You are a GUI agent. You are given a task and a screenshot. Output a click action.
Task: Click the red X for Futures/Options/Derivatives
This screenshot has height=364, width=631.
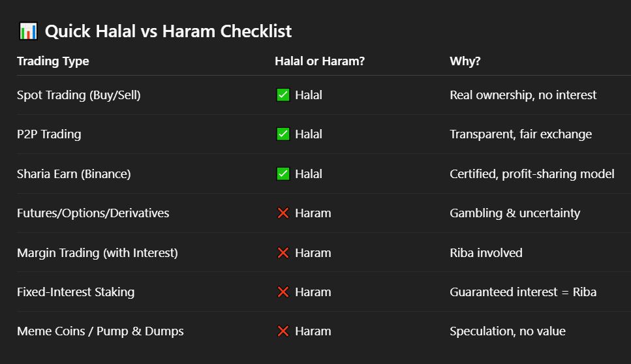283,213
